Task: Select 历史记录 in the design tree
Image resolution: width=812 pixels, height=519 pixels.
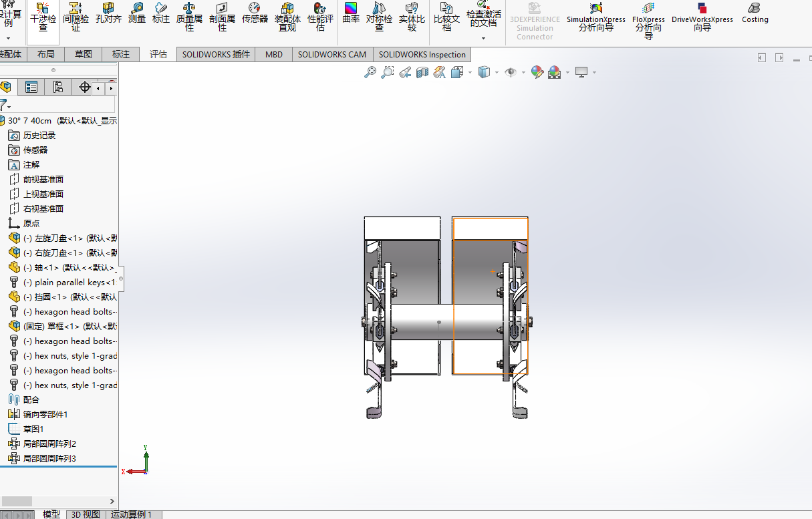Action: (39, 135)
